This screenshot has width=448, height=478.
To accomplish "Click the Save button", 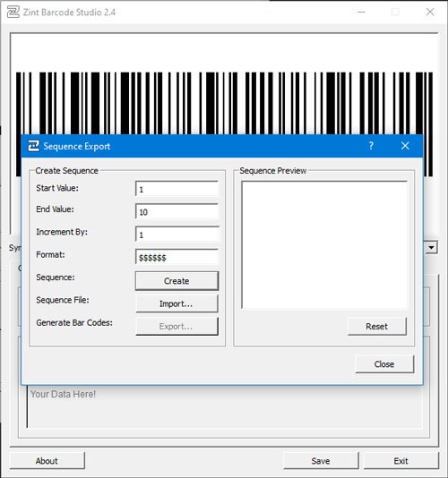I will click(321, 461).
